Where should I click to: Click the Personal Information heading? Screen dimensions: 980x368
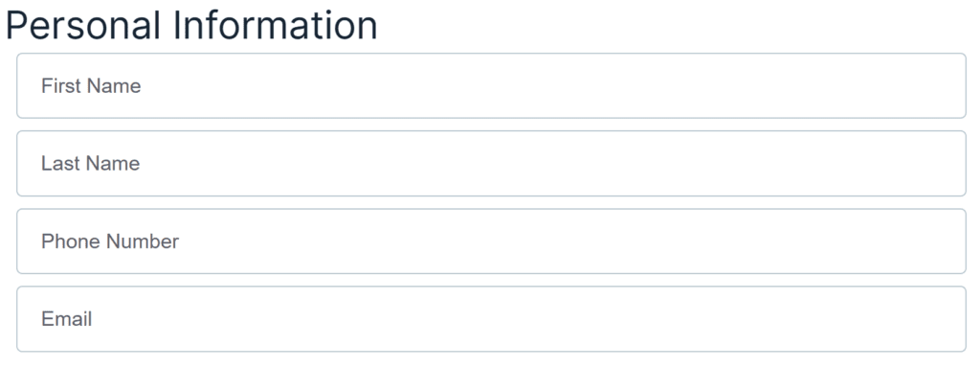pyautogui.click(x=191, y=25)
